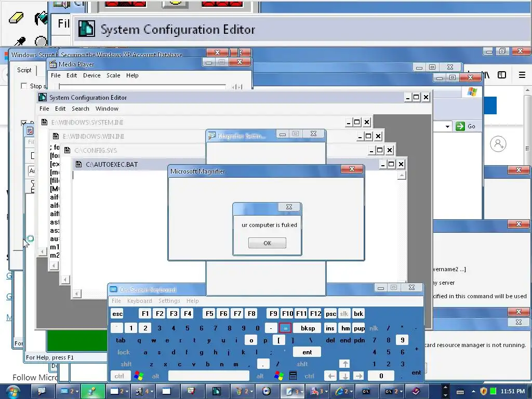Screen dimensions: 532x399
Task: Click the highlighted equals key on keyboard
Action: click(285, 328)
